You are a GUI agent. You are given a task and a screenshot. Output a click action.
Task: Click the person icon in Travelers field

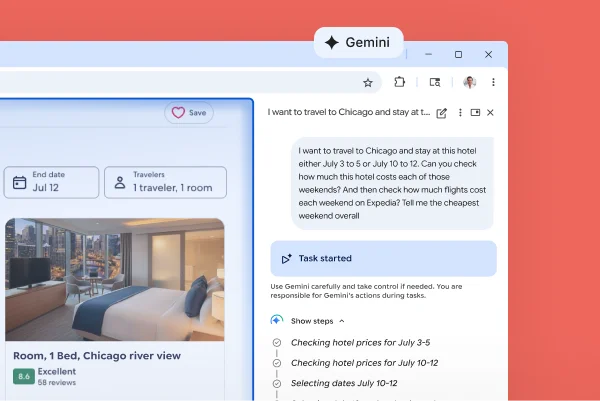click(120, 183)
